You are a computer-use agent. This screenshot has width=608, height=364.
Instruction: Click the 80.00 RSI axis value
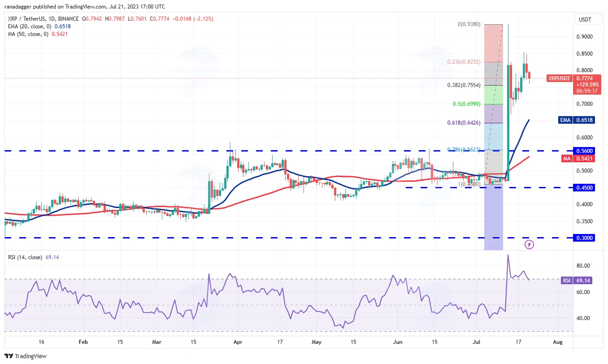point(584,266)
